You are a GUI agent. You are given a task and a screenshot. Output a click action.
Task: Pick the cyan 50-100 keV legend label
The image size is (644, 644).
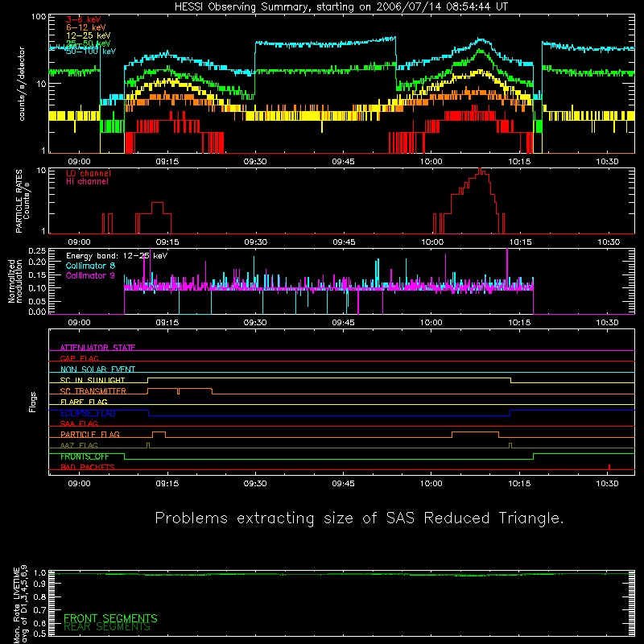click(x=91, y=52)
